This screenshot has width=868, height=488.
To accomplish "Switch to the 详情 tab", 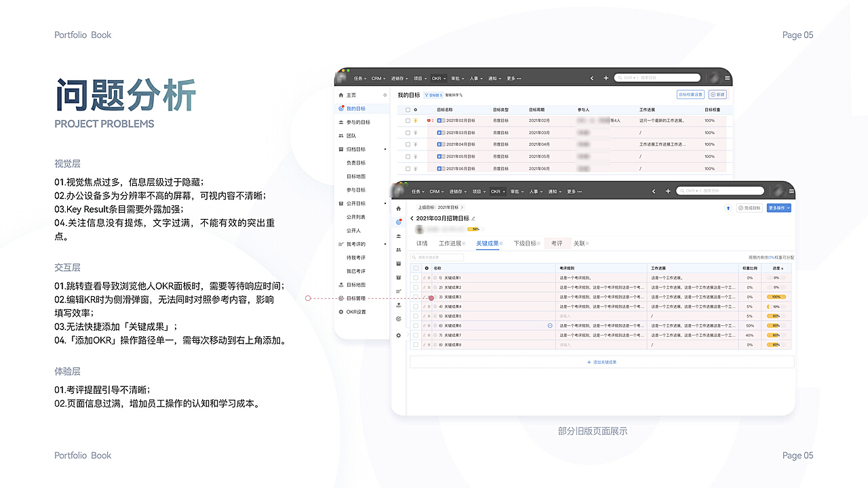I will pos(422,243).
